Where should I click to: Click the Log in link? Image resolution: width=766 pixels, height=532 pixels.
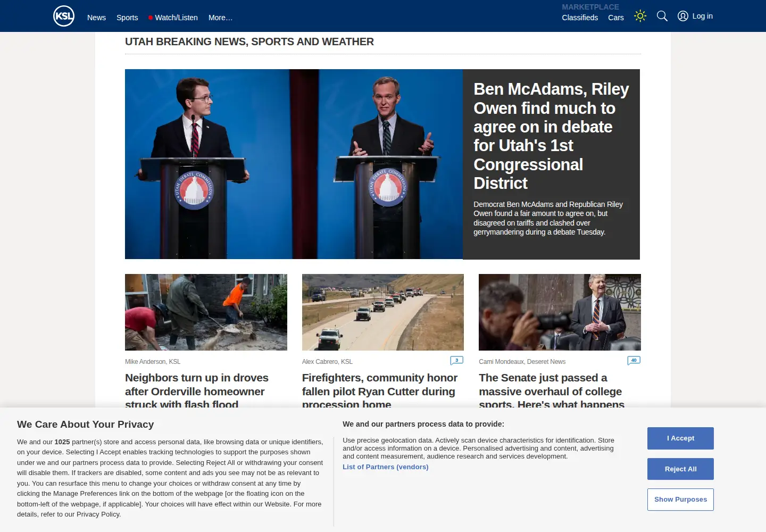(x=702, y=16)
